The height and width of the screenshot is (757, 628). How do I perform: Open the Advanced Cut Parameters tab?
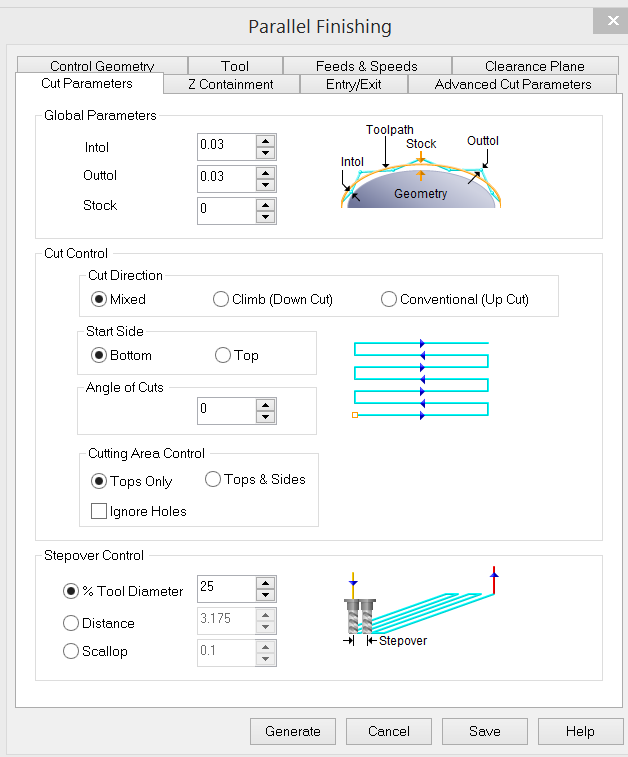pyautogui.click(x=512, y=85)
